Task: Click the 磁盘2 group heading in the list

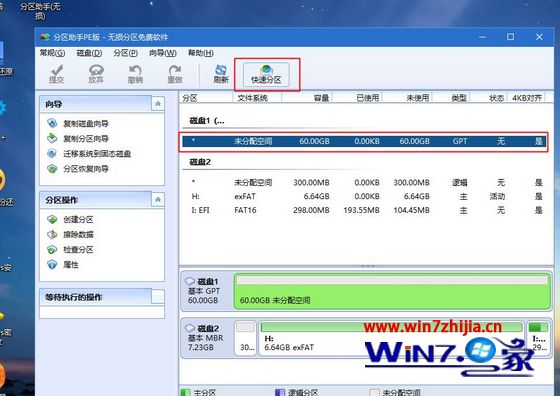Action: (x=200, y=162)
